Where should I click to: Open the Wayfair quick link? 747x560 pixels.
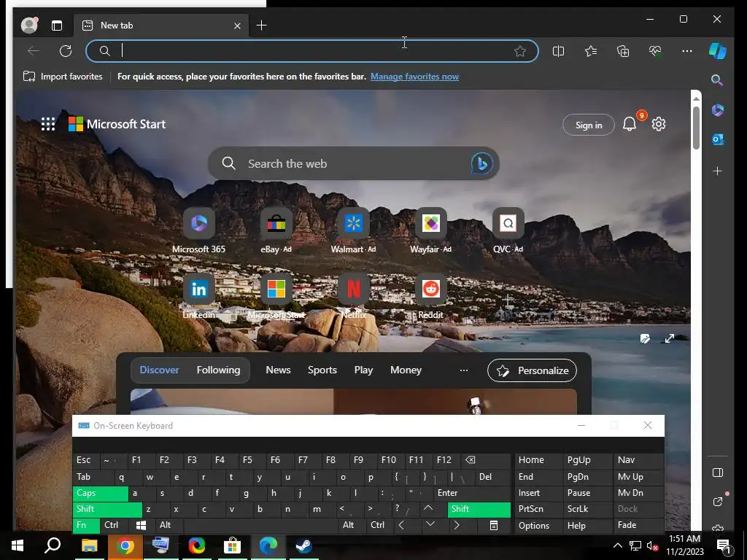tap(430, 231)
